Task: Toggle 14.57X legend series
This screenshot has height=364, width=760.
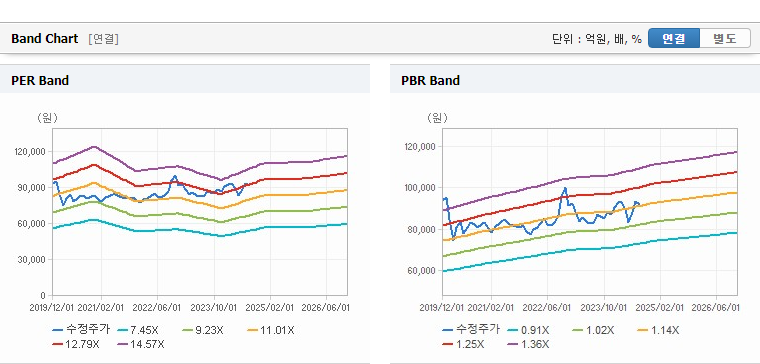Action: 141,344
